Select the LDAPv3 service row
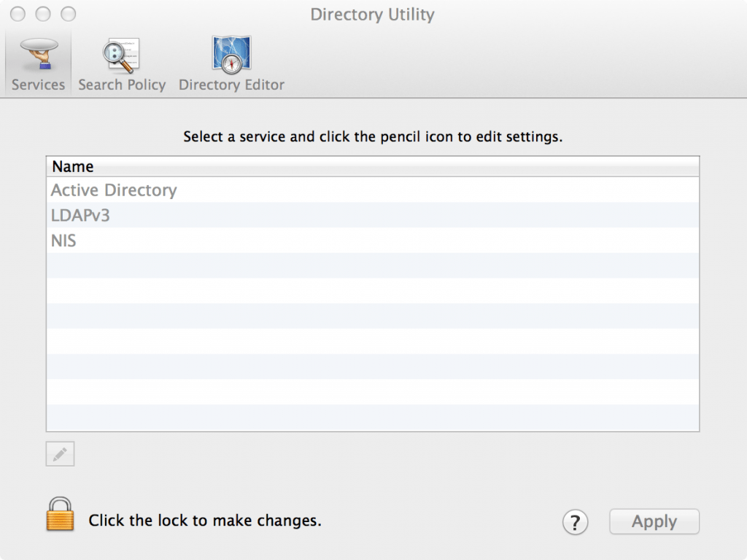The image size is (747, 560). click(373, 215)
